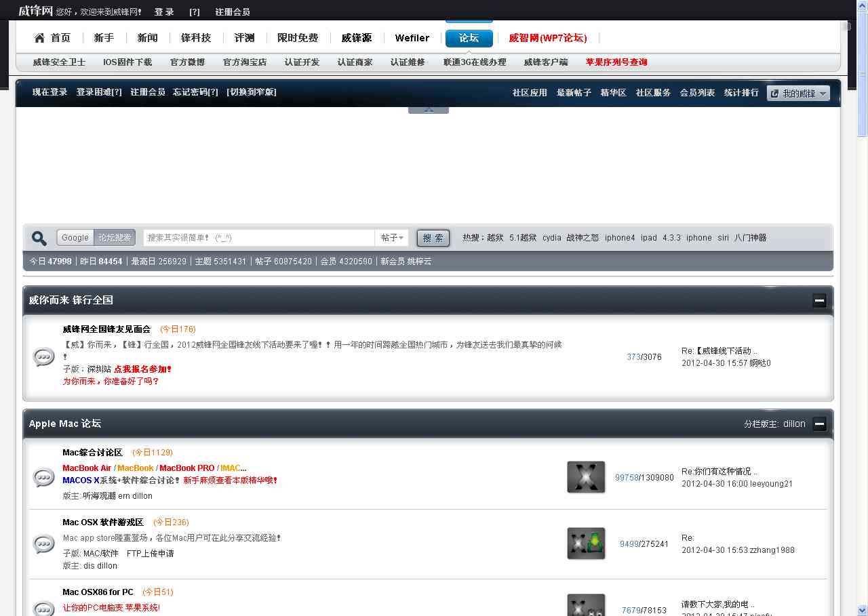Open the 认证维修 link
This screenshot has height=616, width=868.
coord(408,62)
